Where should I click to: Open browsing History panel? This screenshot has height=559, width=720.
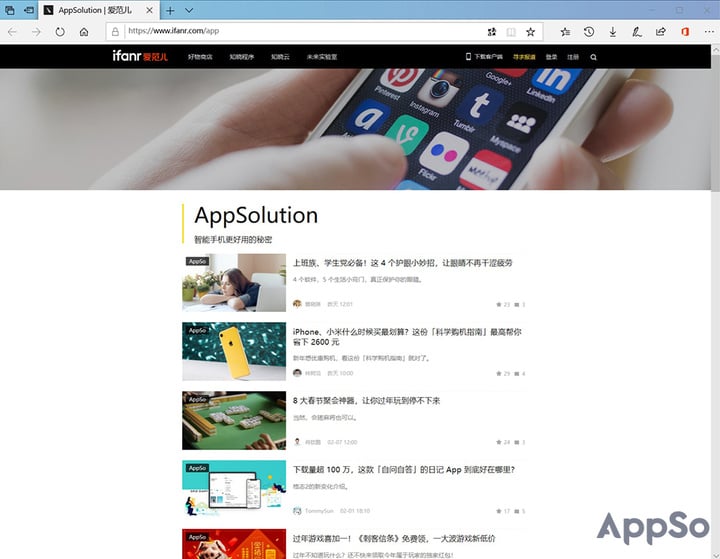coord(589,32)
